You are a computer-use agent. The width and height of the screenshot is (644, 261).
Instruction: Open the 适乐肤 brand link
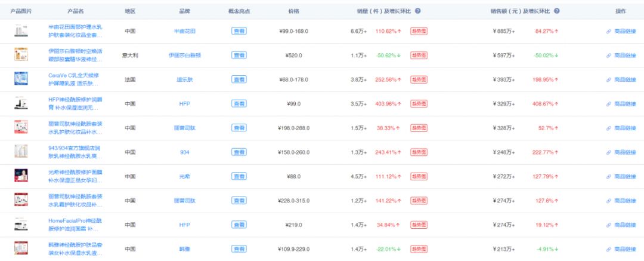click(x=185, y=79)
